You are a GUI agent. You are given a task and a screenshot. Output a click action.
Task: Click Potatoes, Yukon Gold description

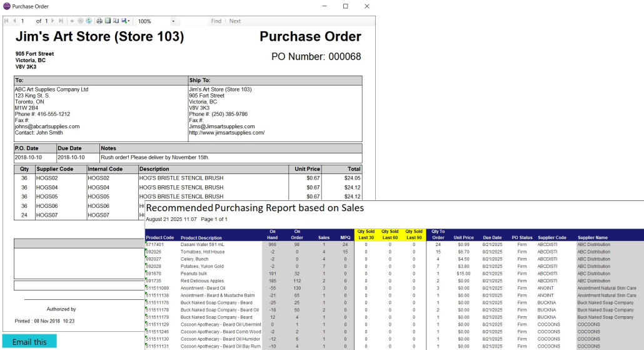[x=202, y=266]
